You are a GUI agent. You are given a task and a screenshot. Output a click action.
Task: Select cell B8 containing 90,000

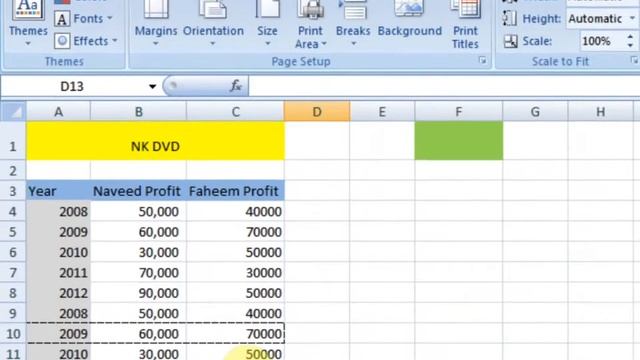138,293
